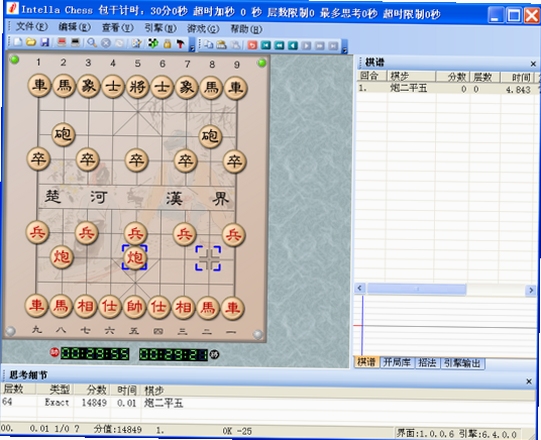Step forward one move with grey arrow
The image size is (541, 440).
(306, 46)
